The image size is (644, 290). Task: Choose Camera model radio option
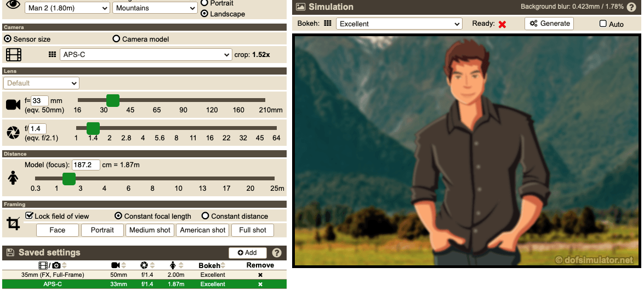coord(116,39)
